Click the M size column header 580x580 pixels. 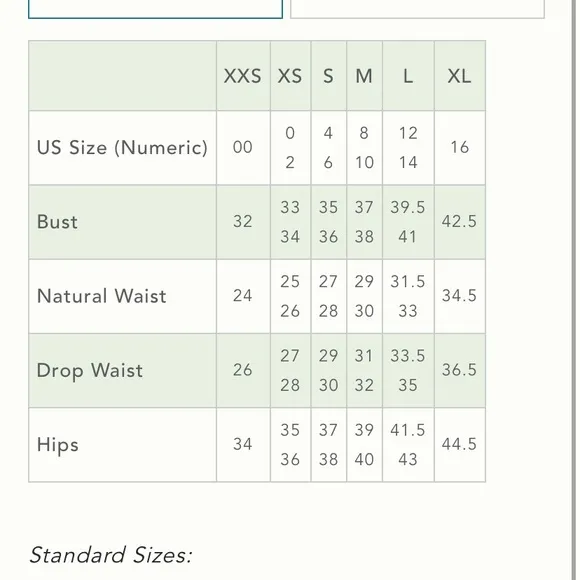pyautogui.click(x=364, y=76)
